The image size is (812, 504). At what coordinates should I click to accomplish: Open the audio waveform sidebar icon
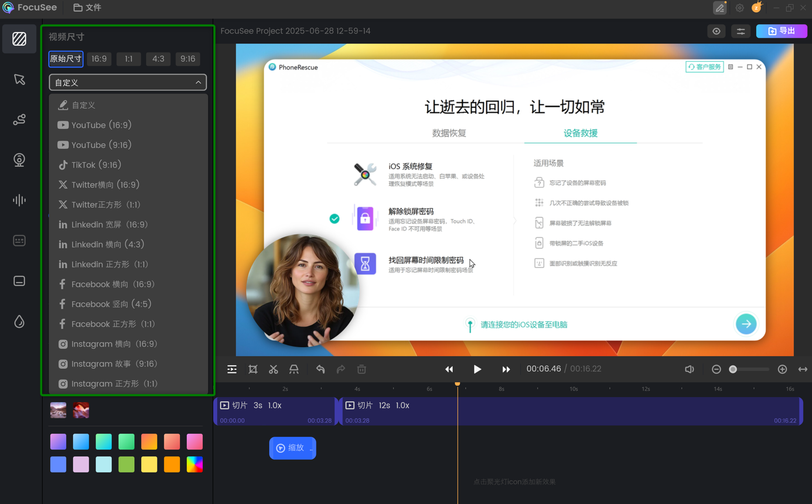[19, 200]
